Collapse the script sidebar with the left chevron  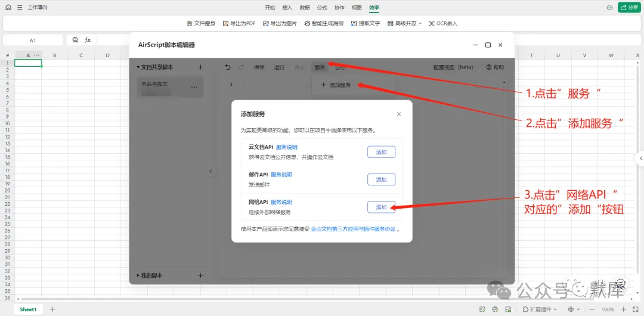pyautogui.click(x=210, y=172)
